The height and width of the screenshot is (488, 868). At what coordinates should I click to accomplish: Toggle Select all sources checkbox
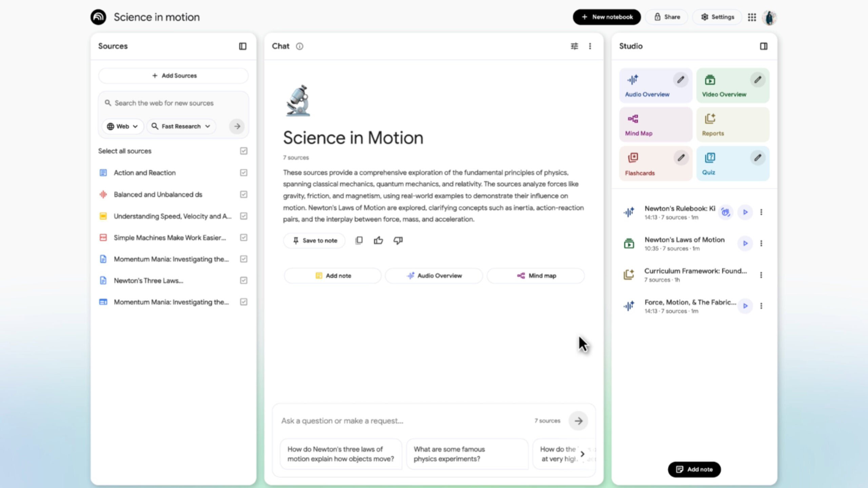(x=243, y=151)
